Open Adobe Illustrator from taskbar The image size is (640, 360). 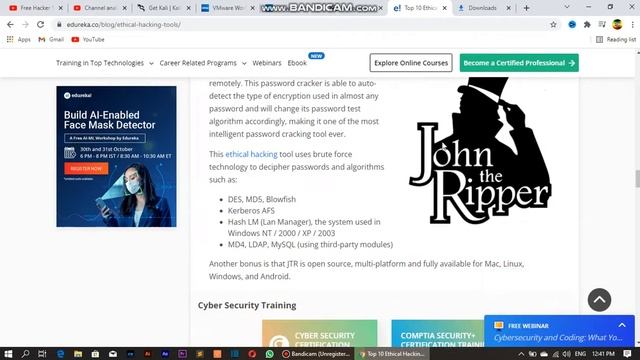pyautogui.click(x=148, y=354)
